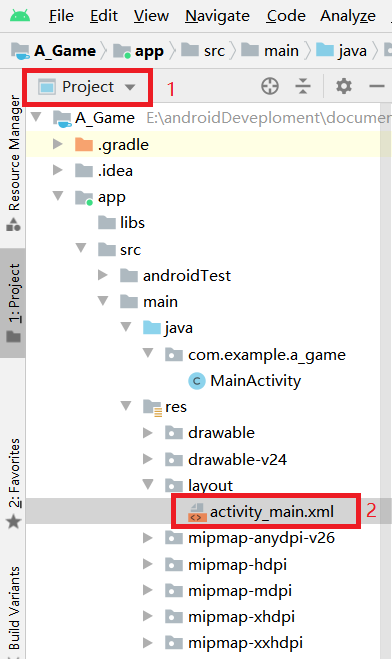Open the Edit menu
Viewport: 392px width, 659px height.
[x=104, y=16]
